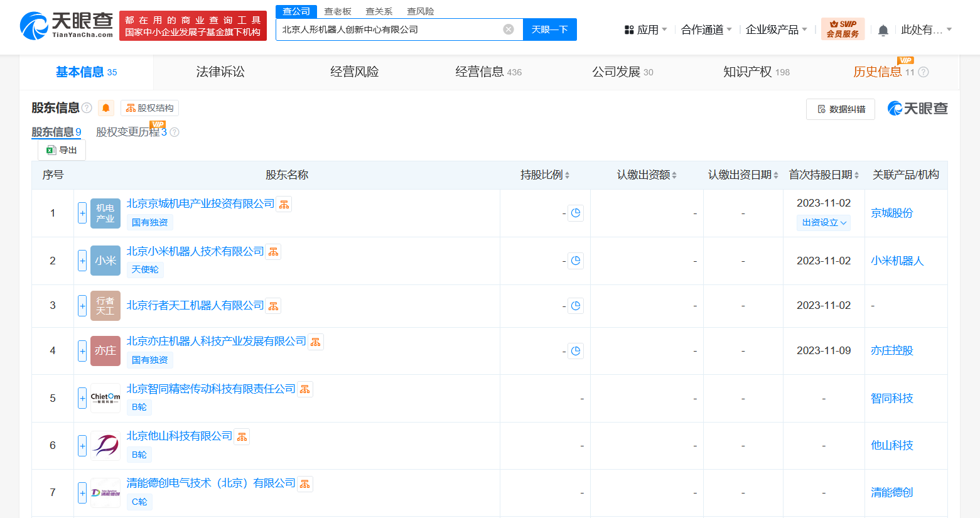Viewport: 980px width, 518px height.
Task: Open help icon beside 股权变更历程
Action: (175, 132)
